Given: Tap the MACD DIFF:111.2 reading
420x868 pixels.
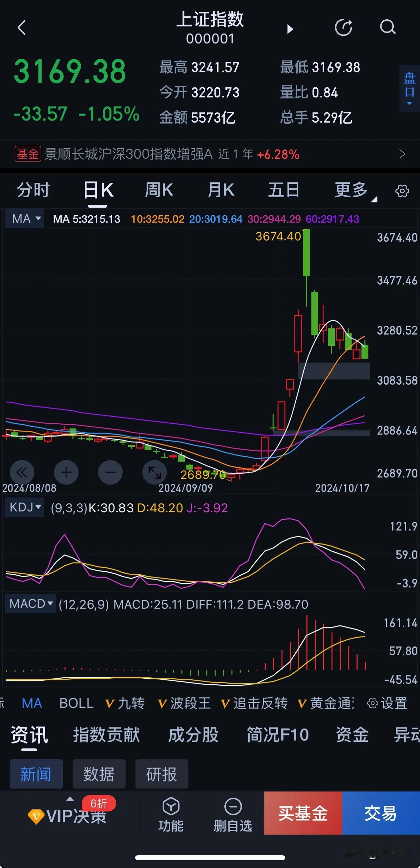Looking at the screenshot, I should point(215,604).
